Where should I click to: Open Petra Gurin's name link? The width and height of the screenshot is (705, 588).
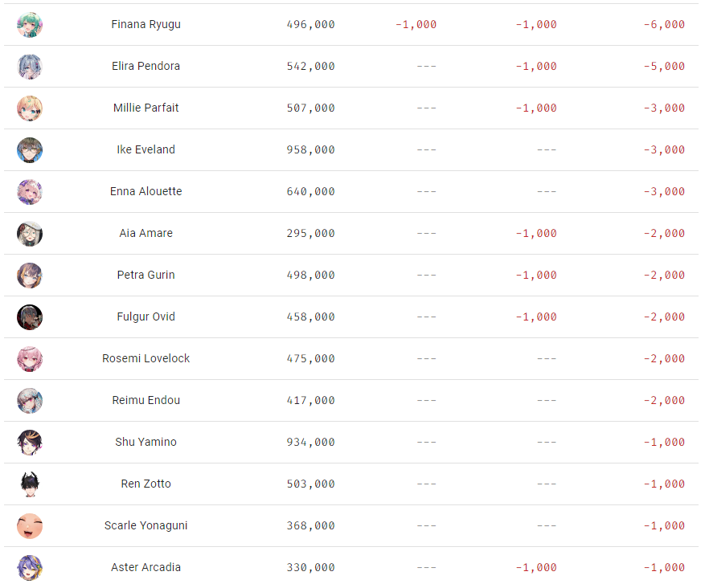coord(146,275)
